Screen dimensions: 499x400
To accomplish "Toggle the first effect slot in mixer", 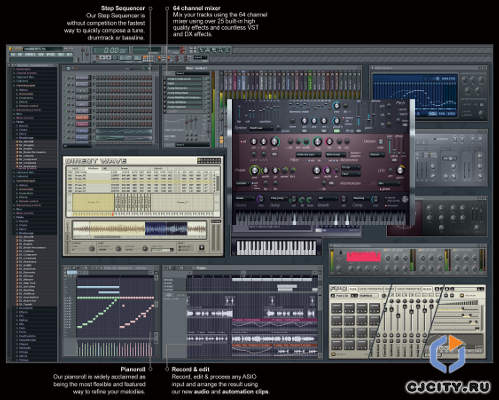I will coord(185,79).
